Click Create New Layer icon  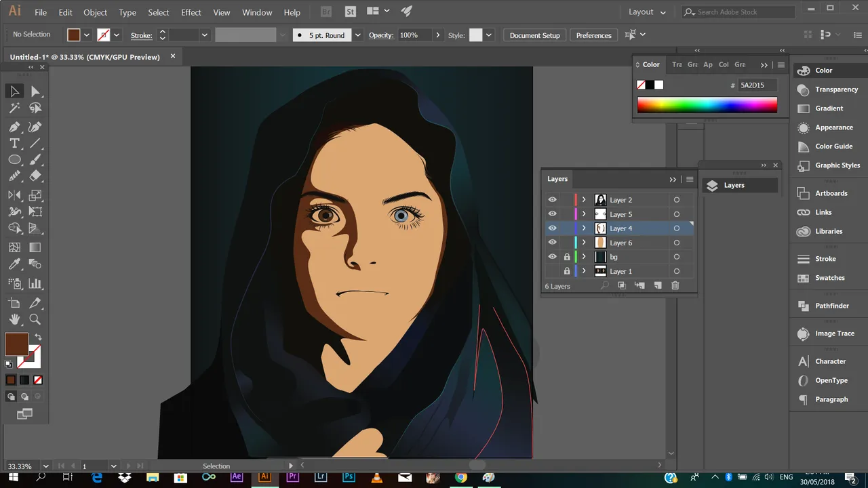pyautogui.click(x=657, y=286)
